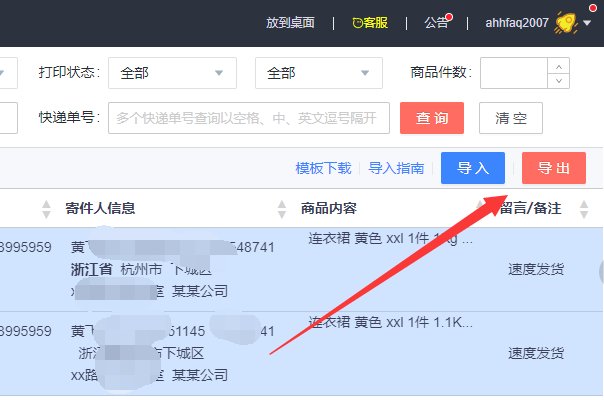Open the 导入指南 import guide link
This screenshot has height=400, width=604.
pyautogui.click(x=396, y=168)
